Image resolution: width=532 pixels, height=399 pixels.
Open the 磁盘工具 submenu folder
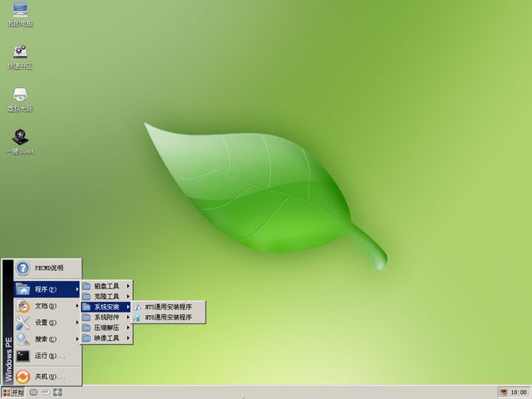point(106,286)
